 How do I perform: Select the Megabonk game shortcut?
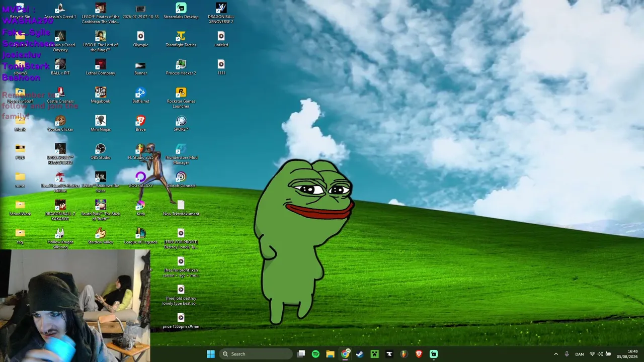click(100, 96)
